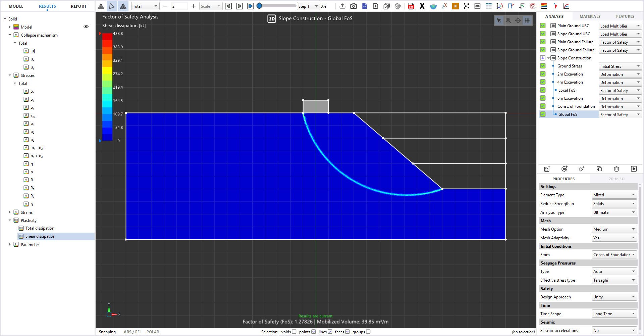644x336 pixels.
Task: Expand the Strains tree node
Action: click(x=10, y=212)
